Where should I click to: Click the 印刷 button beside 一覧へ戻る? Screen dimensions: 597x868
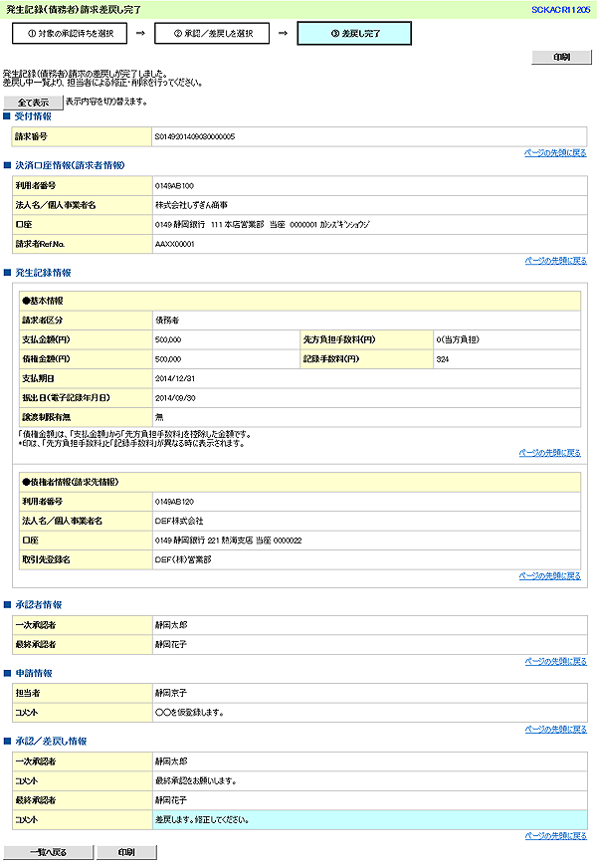tap(126, 852)
